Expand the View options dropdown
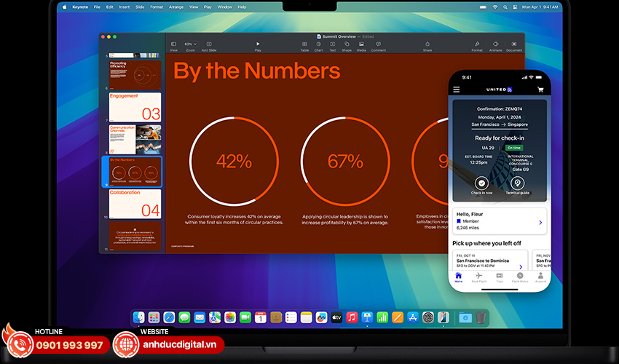The height and width of the screenshot is (364, 619). click(x=173, y=45)
